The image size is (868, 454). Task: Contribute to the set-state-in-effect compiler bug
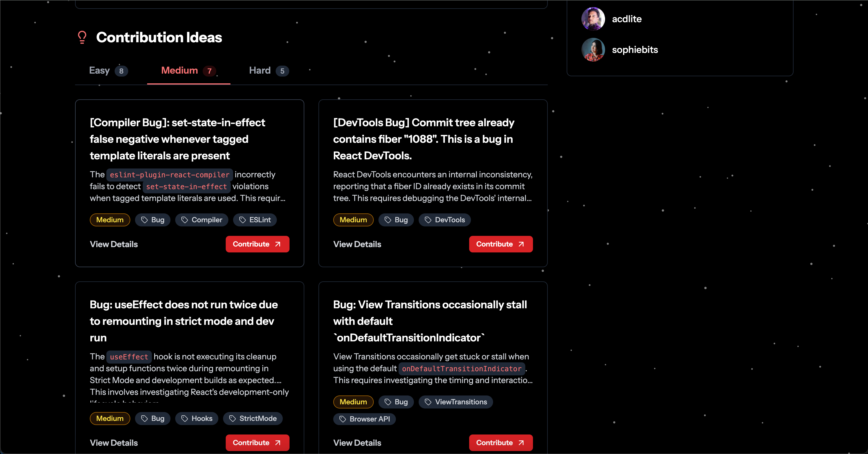(257, 244)
